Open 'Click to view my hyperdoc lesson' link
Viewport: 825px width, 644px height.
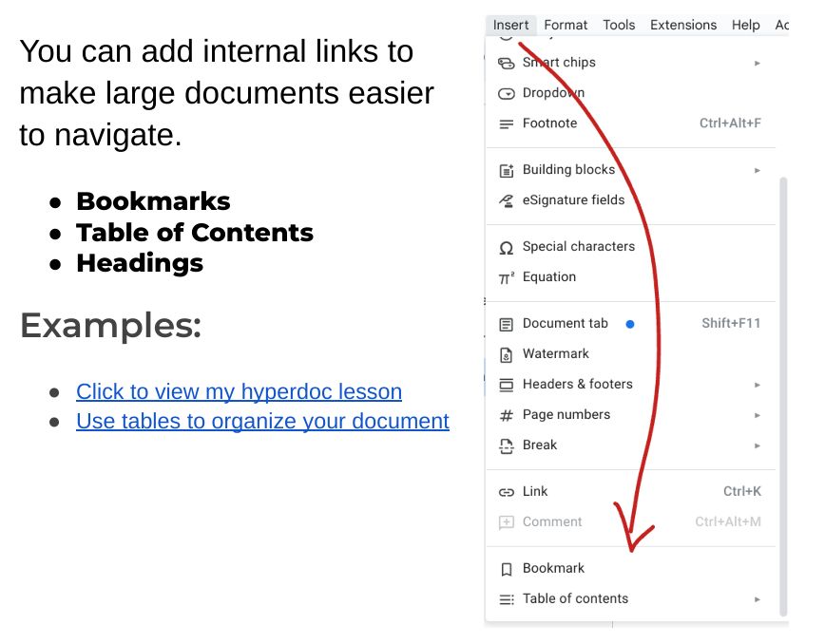click(239, 391)
